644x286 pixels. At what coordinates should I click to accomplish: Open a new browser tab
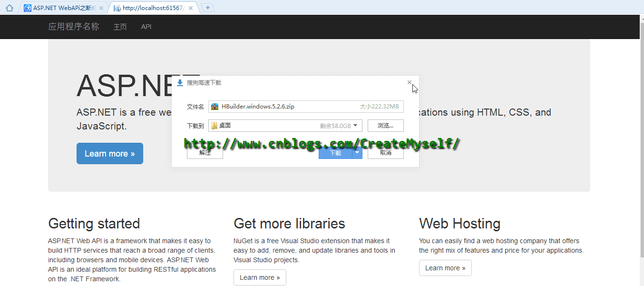click(207, 8)
